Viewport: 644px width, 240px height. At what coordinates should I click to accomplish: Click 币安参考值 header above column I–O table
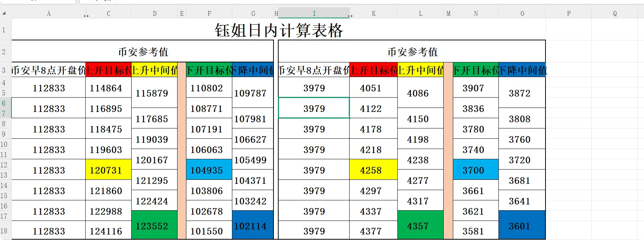coord(412,52)
